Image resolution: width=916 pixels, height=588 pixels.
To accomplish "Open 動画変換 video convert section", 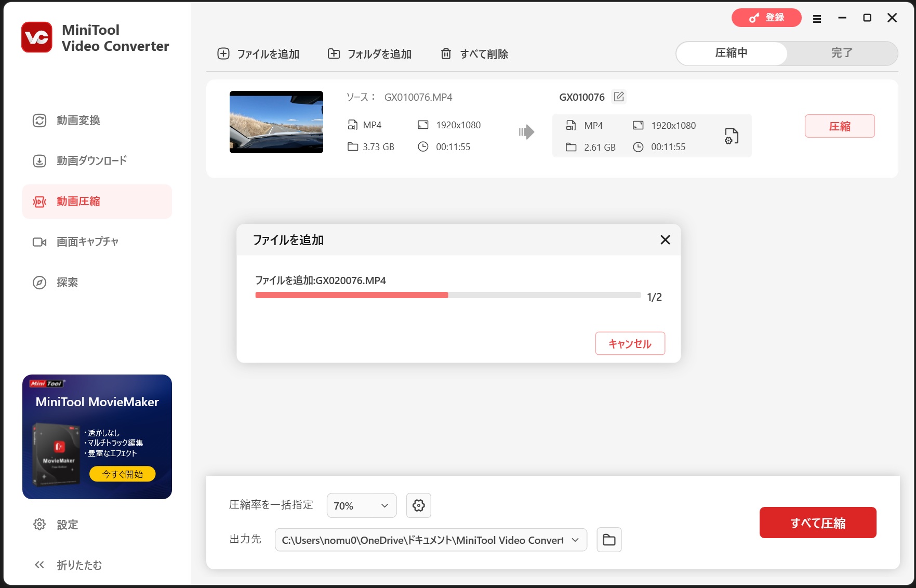I will pyautogui.click(x=78, y=121).
